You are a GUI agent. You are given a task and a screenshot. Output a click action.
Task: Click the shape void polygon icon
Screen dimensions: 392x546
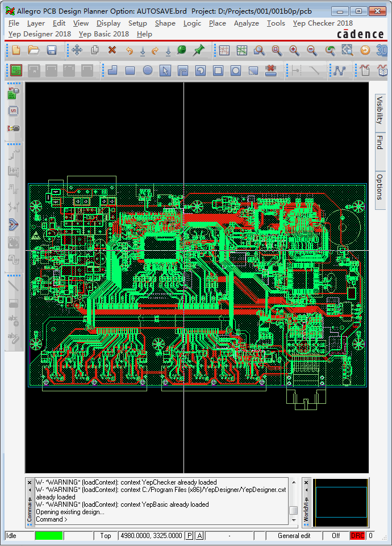coord(182,71)
